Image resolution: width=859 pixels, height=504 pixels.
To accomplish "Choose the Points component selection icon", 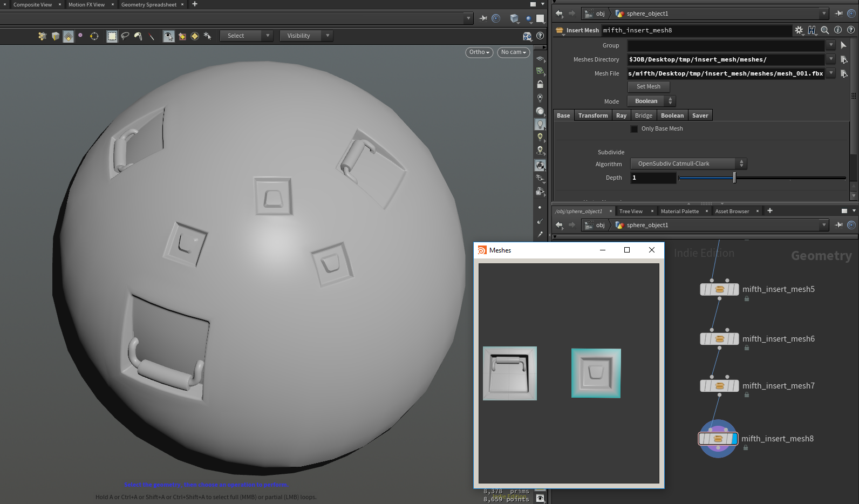I will click(x=80, y=36).
